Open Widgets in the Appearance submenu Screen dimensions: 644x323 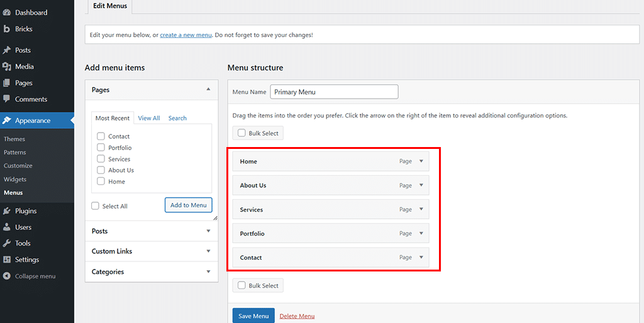tap(15, 179)
